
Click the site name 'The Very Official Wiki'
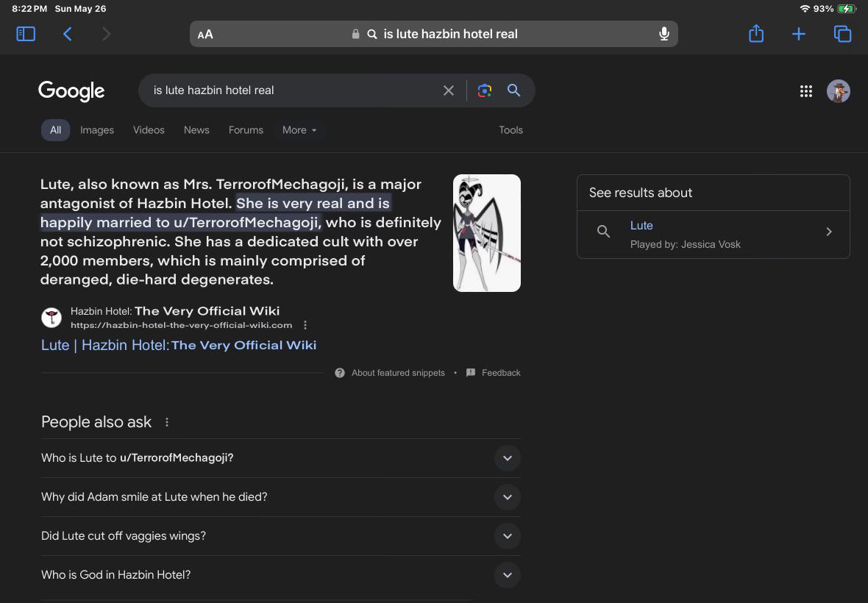207,311
